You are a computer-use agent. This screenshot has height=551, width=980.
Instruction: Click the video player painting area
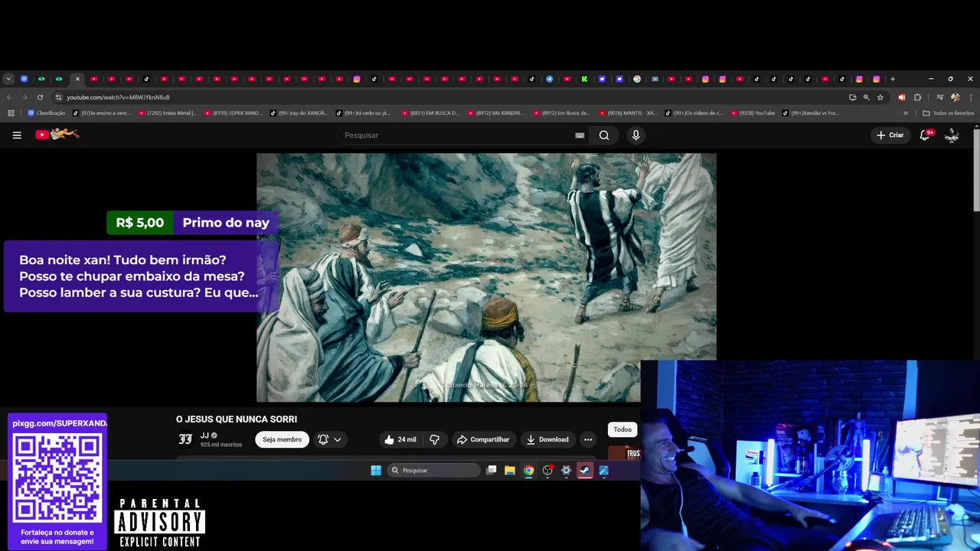pos(486,277)
